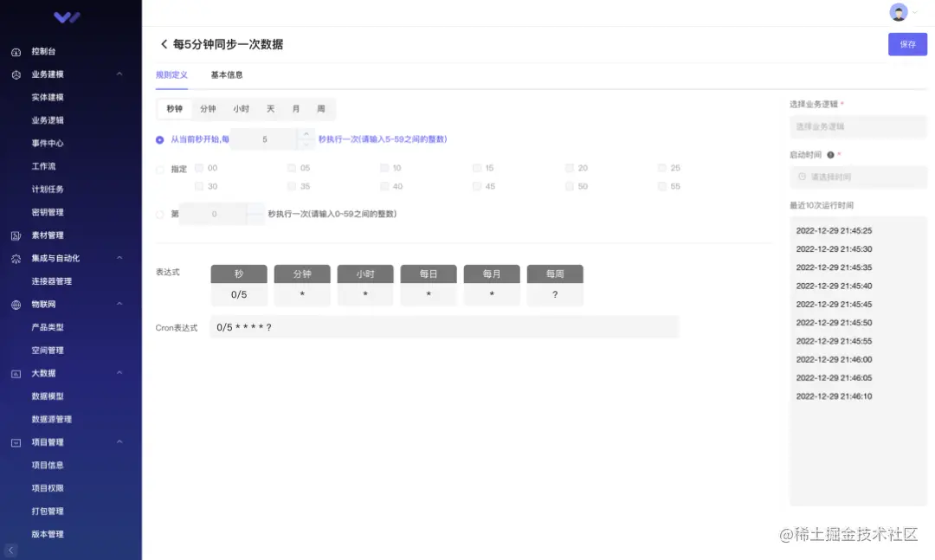This screenshot has width=935, height=560.
Task: Open 产品类型 in the sidebar
Action: point(48,327)
